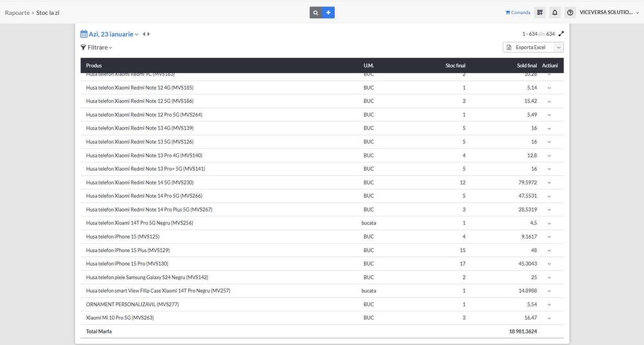Expand actions for Xiaomi Mi 10 Pro 5G row
This screenshot has width=644, height=345.
coord(549,319)
